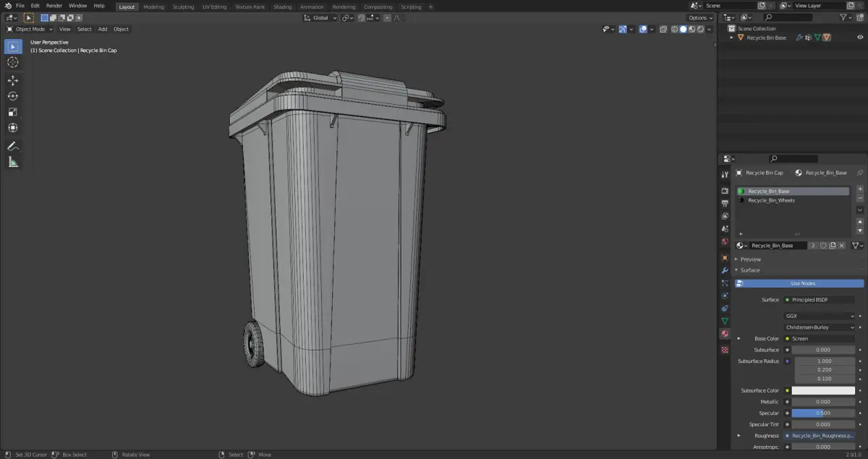Select the Move tool in the viewport toolbar

[x=13, y=80]
